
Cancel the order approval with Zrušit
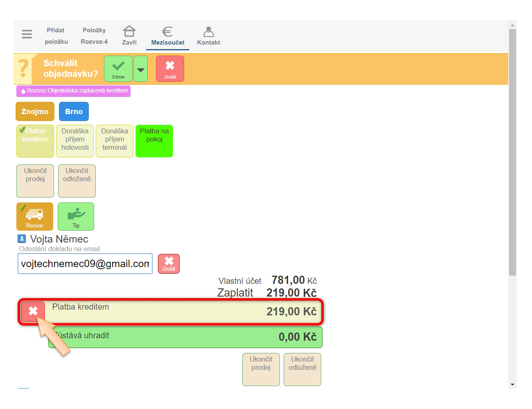click(170, 69)
